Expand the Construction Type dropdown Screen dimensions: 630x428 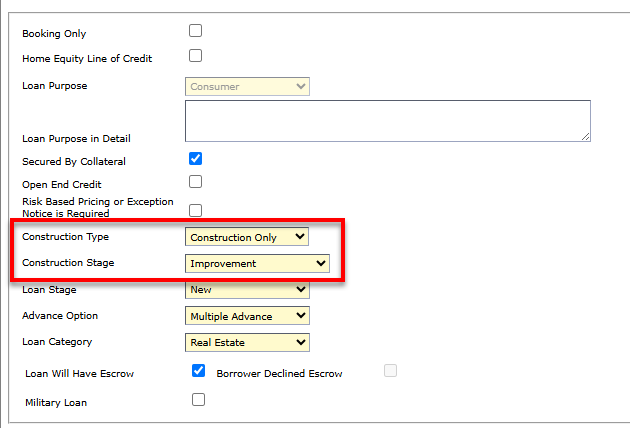[247, 237]
